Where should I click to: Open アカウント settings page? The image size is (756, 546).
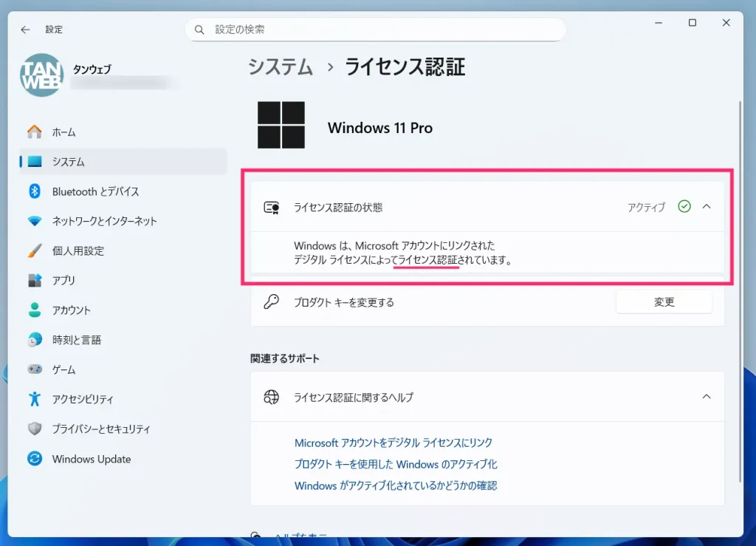pos(123,310)
